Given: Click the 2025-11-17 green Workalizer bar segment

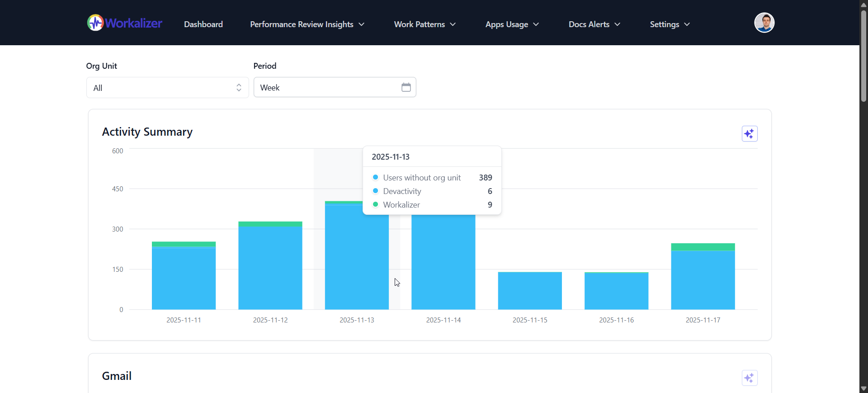Looking at the screenshot, I should coord(703,247).
